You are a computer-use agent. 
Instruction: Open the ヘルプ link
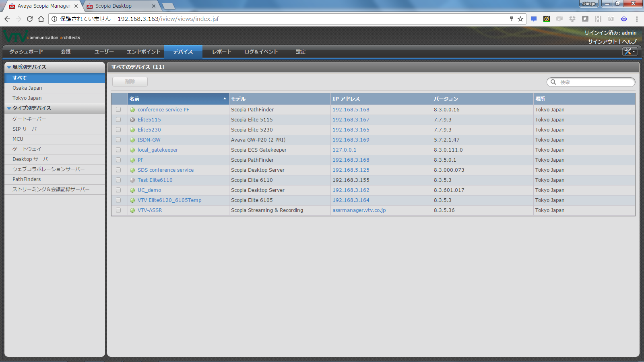pyautogui.click(x=630, y=41)
